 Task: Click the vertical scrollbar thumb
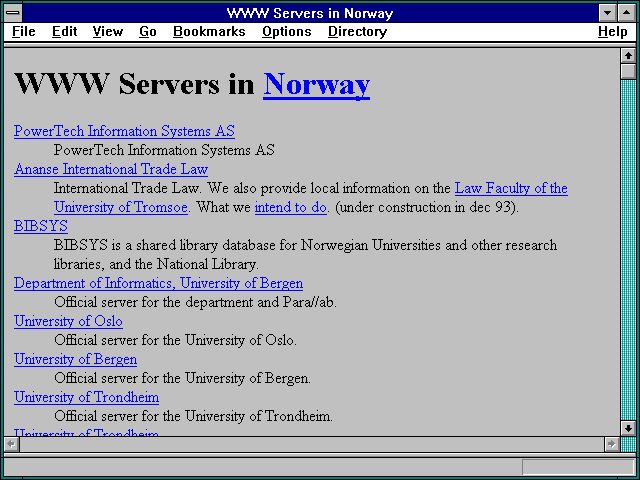pos(628,71)
